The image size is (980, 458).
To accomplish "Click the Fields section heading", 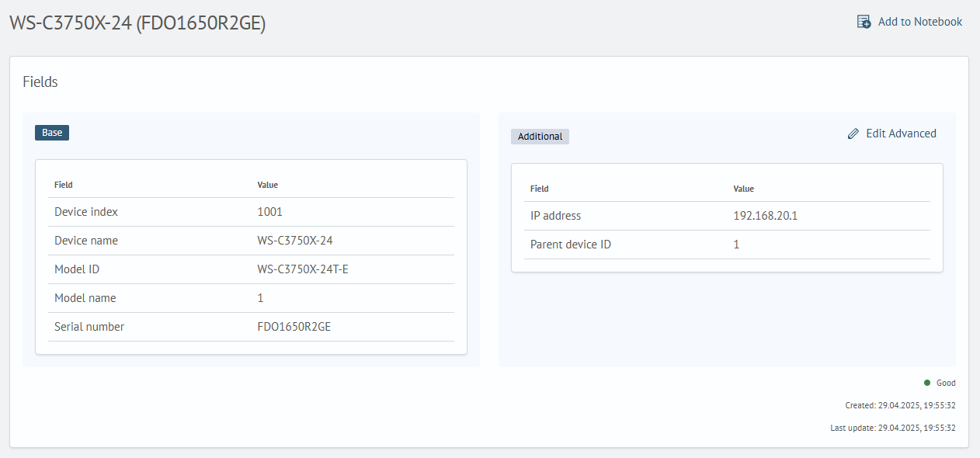I will coord(40,82).
